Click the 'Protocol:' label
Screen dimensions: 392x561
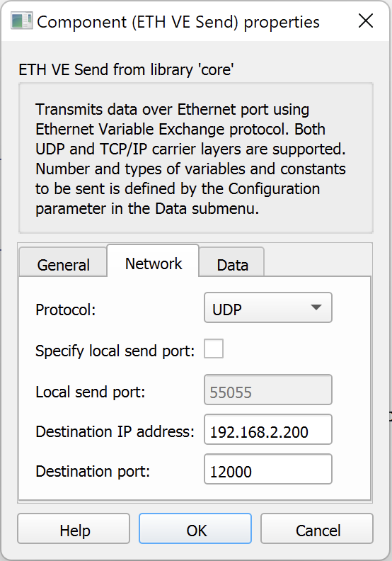(x=66, y=310)
